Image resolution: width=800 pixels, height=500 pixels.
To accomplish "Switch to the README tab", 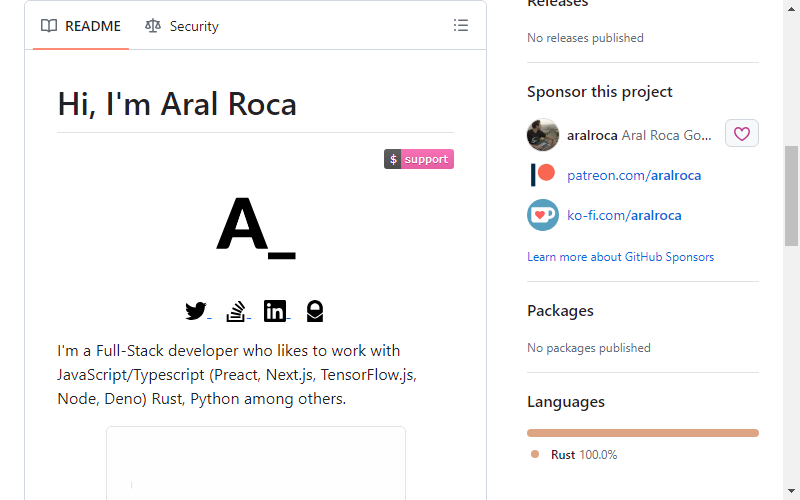I will click(81, 26).
